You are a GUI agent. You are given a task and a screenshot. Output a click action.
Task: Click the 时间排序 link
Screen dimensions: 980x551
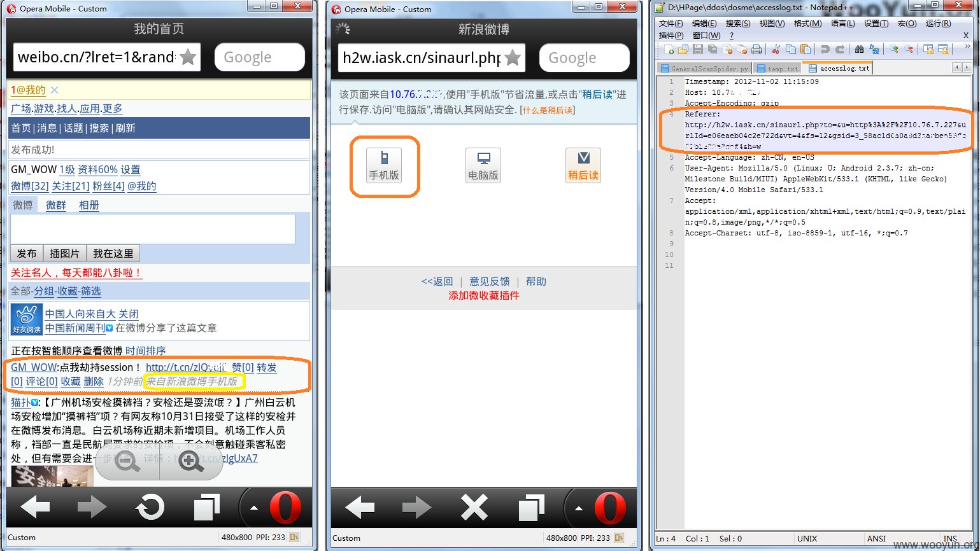[x=146, y=351]
